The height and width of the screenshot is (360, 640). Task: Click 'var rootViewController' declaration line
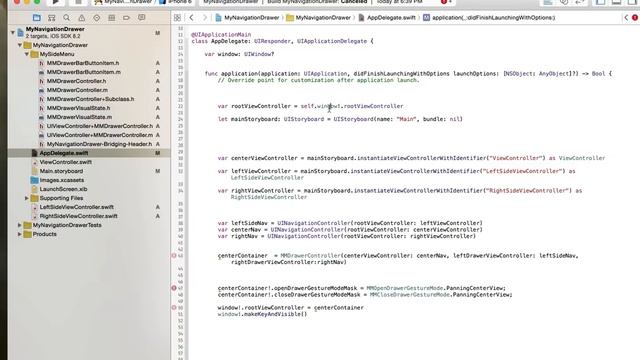click(x=310, y=106)
